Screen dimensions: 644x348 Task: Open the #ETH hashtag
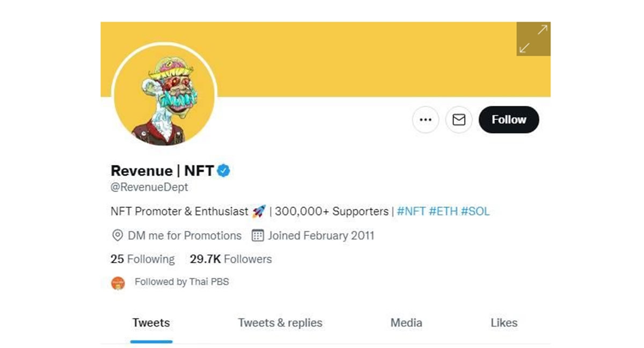point(443,211)
